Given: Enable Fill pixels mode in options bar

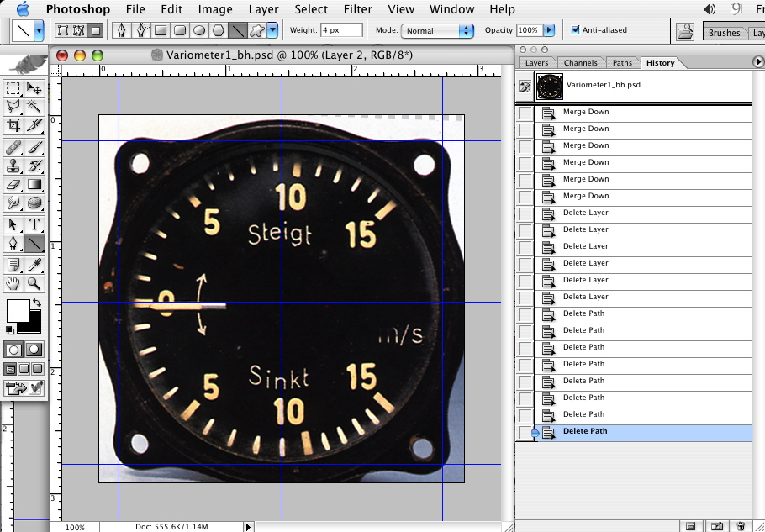Looking at the screenshot, I should coord(97,30).
